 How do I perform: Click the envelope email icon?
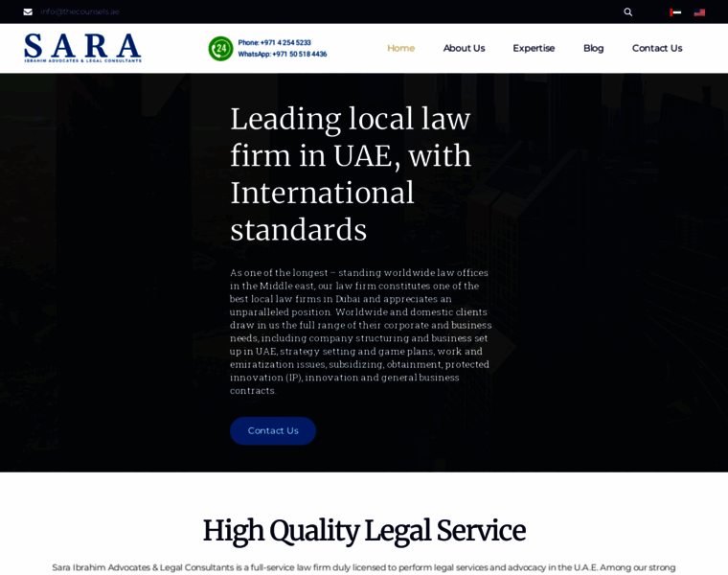pyautogui.click(x=28, y=11)
